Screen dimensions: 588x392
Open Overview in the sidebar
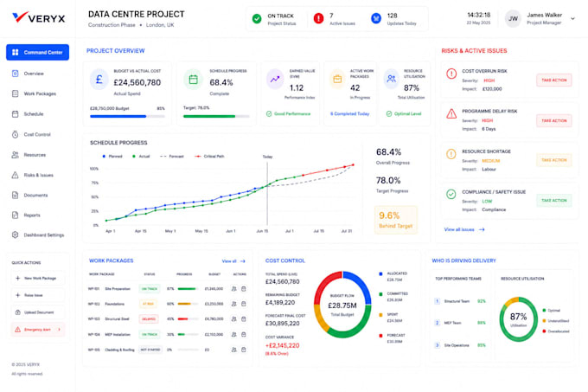pyautogui.click(x=34, y=74)
